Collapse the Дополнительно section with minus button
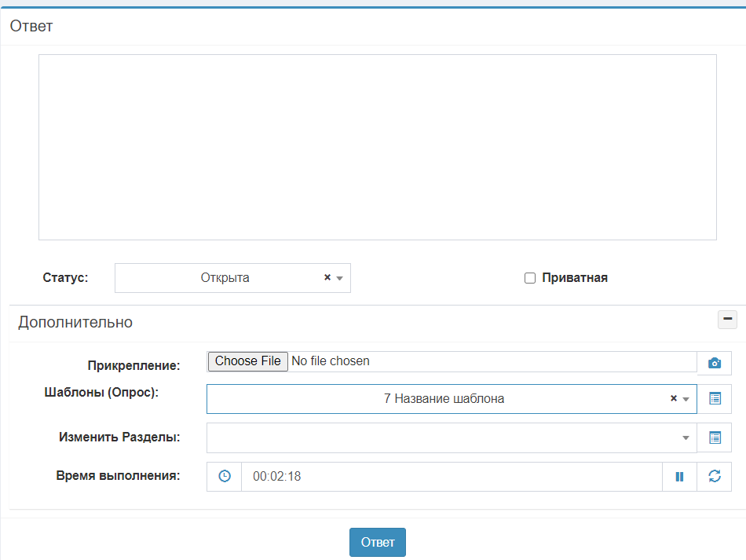Viewport: 746px width, 560px height. click(x=727, y=320)
